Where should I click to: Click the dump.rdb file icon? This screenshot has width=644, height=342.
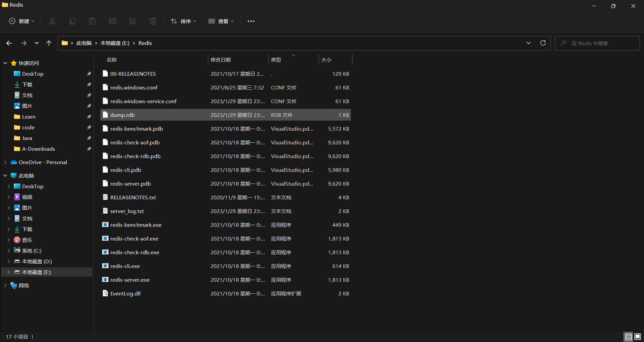[x=105, y=115]
